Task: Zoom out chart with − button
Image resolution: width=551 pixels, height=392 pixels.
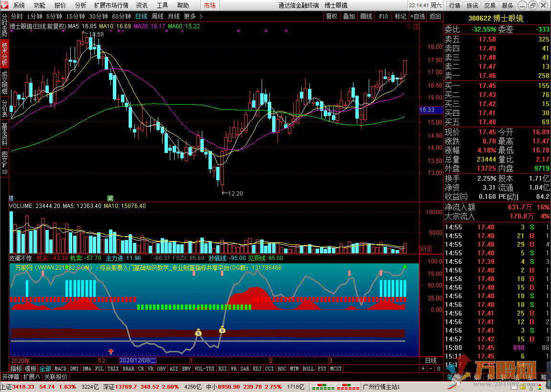Action: pyautogui.click(x=431, y=369)
